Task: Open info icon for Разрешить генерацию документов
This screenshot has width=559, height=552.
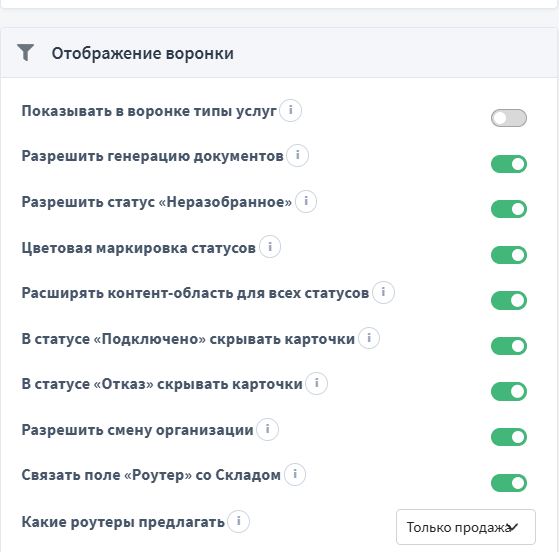Action: click(x=298, y=155)
